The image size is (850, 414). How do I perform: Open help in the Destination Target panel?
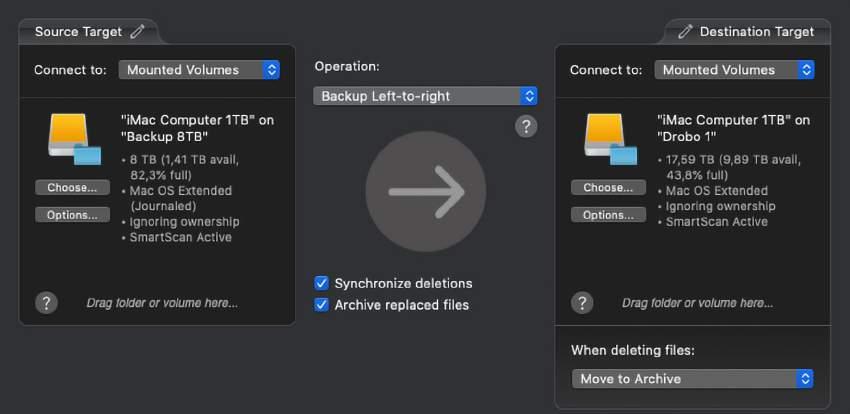pos(582,303)
